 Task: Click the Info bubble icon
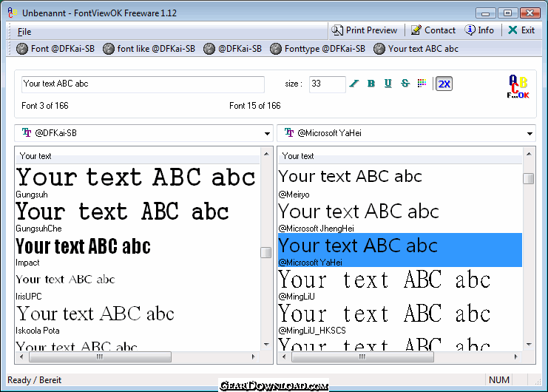pos(470,30)
